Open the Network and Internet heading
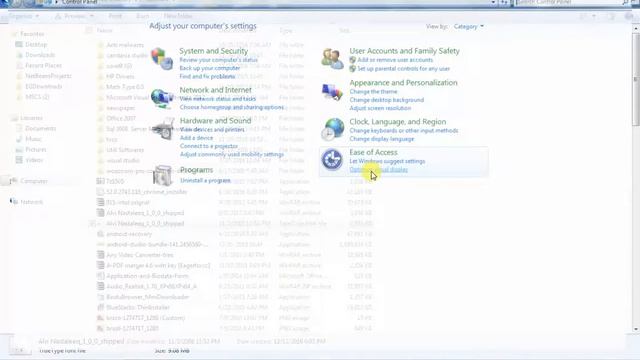 pos(216,90)
